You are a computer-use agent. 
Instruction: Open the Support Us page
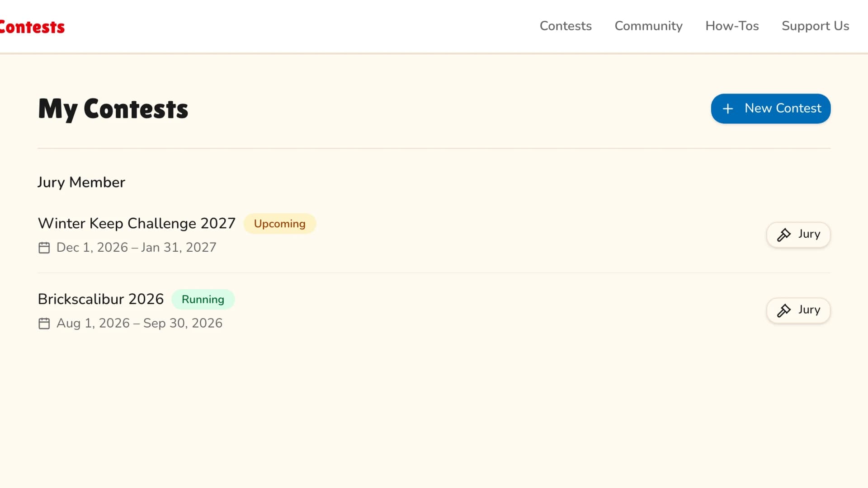click(815, 26)
